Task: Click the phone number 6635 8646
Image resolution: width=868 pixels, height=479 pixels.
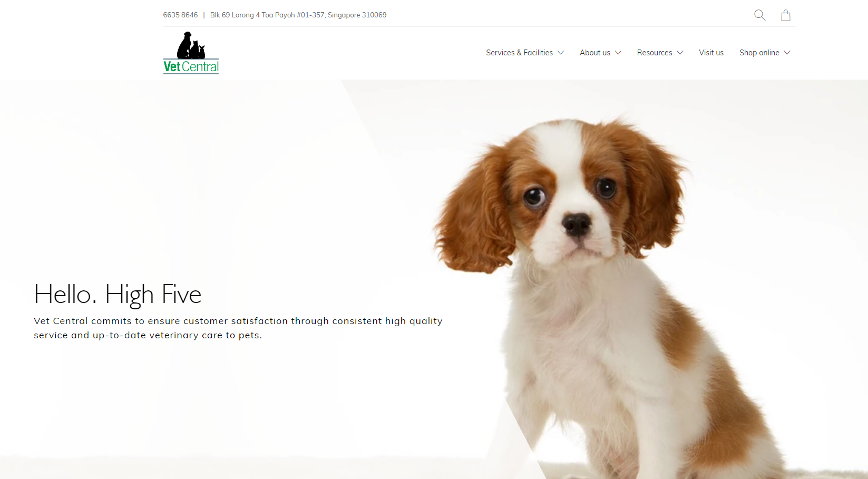Action: pos(180,15)
